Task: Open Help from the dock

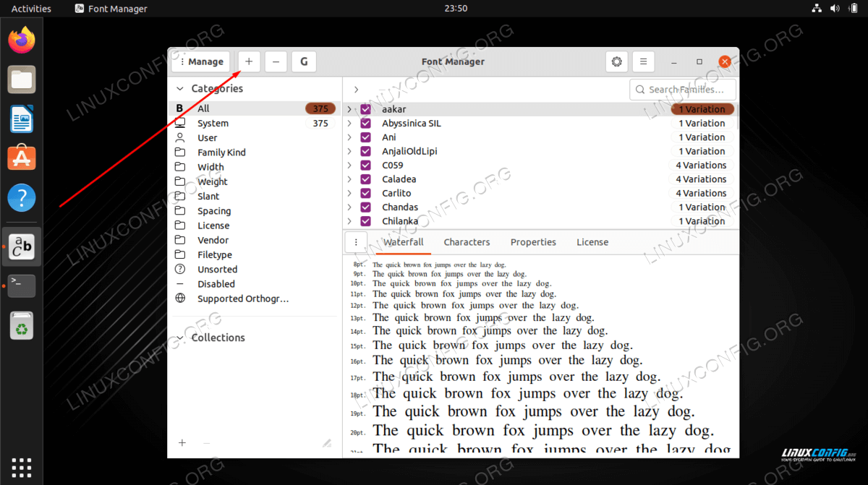Action: [x=22, y=197]
